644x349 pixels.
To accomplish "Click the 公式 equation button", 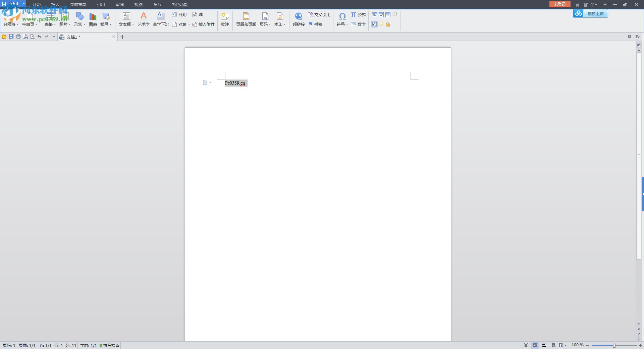I will [358, 15].
